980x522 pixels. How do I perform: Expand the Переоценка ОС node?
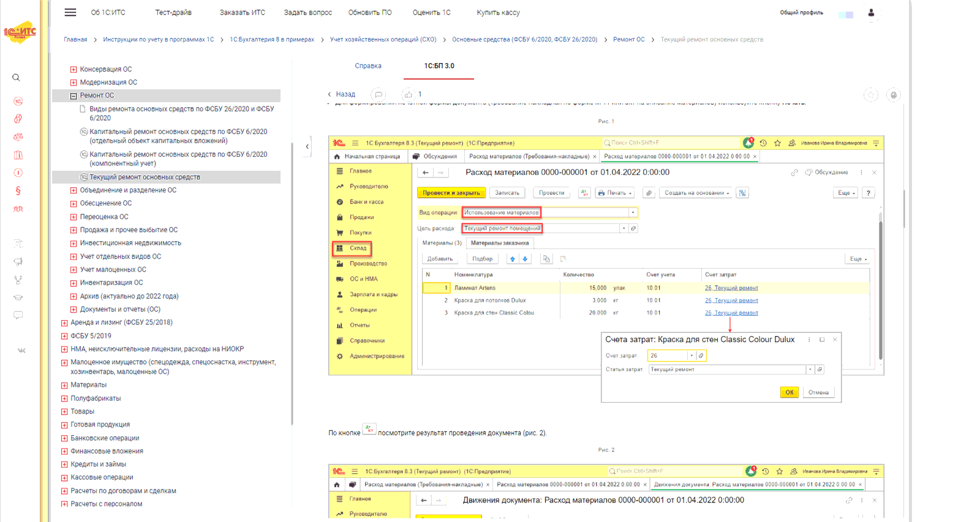point(73,217)
